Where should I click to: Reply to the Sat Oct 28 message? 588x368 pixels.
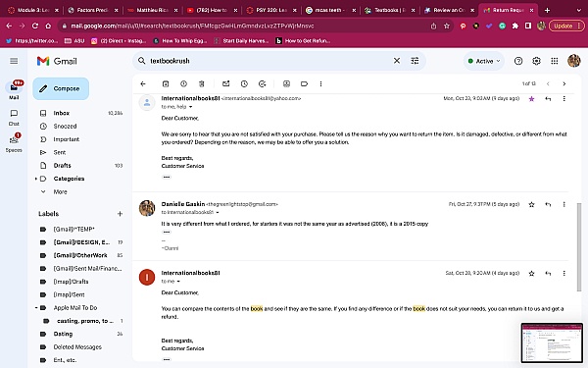[x=548, y=274]
